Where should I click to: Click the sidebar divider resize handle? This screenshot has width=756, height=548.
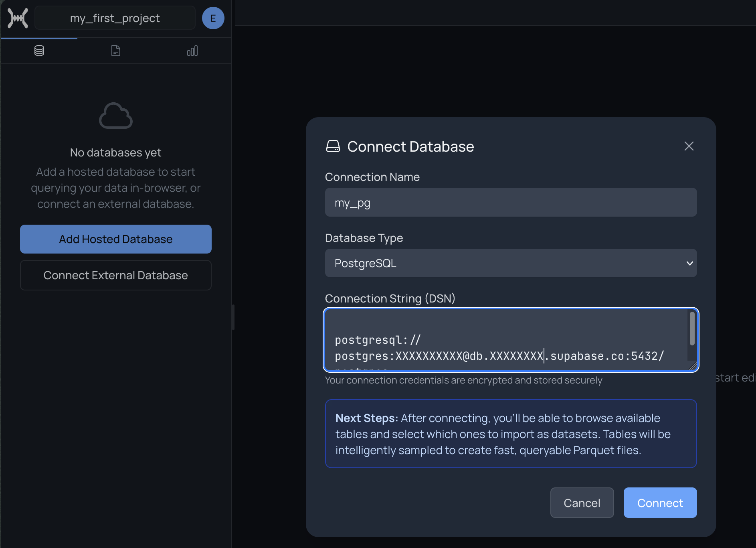[233, 317]
